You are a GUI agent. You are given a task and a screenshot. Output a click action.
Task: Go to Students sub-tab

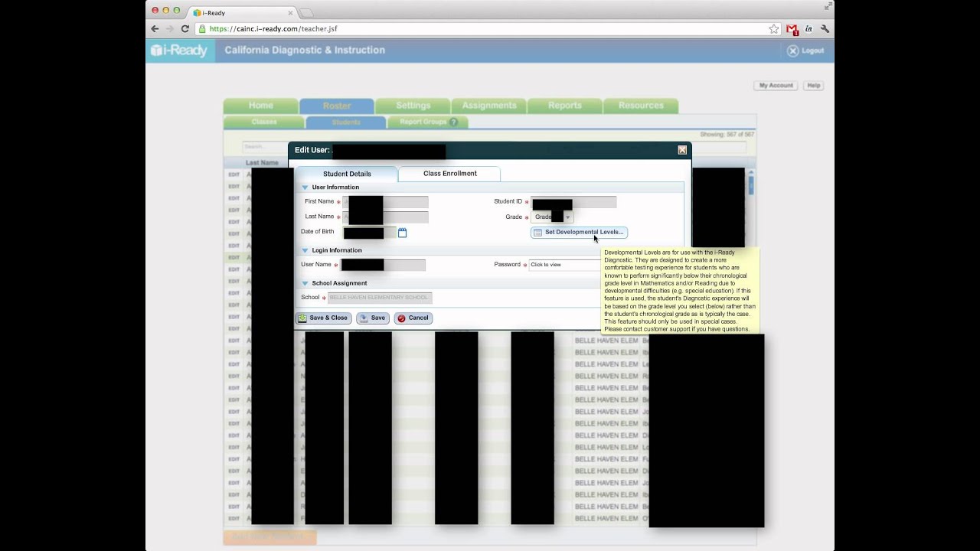[346, 122]
